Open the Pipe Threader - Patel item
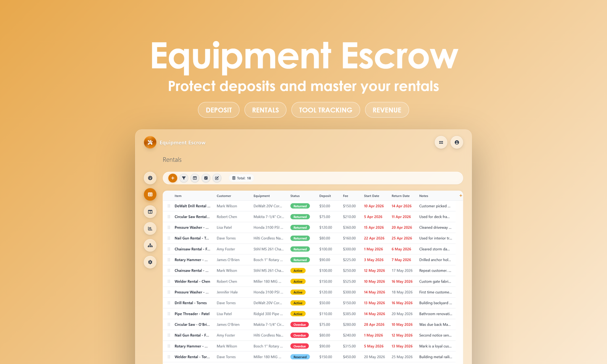Screen dimensions: 607x364 [192, 314]
